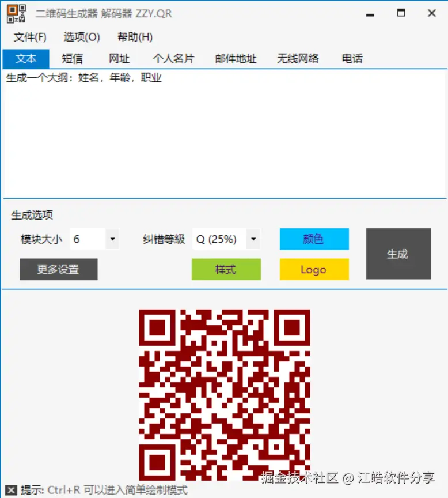This screenshot has width=448, height=498.
Task: Switch to the 电话 tab
Action: coord(352,59)
